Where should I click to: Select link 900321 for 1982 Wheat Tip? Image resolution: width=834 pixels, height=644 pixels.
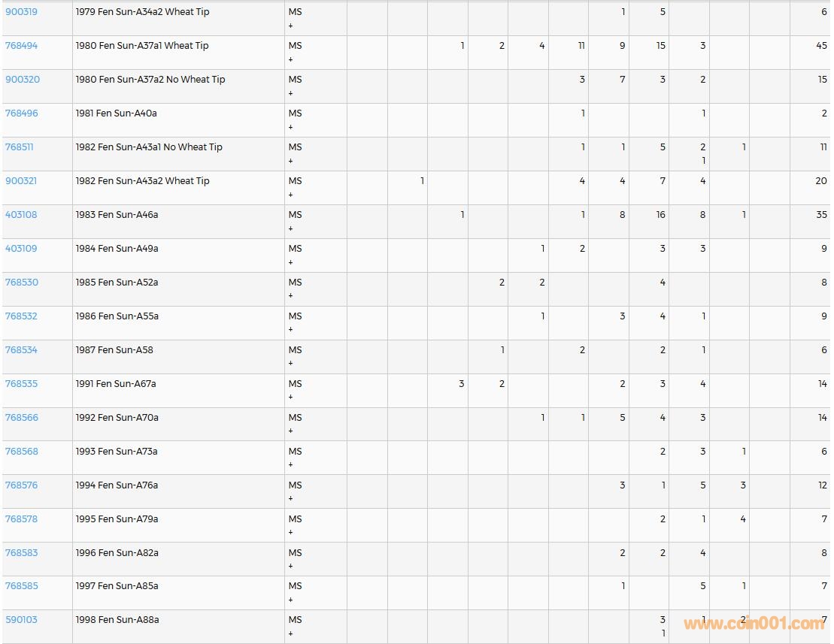click(x=21, y=181)
